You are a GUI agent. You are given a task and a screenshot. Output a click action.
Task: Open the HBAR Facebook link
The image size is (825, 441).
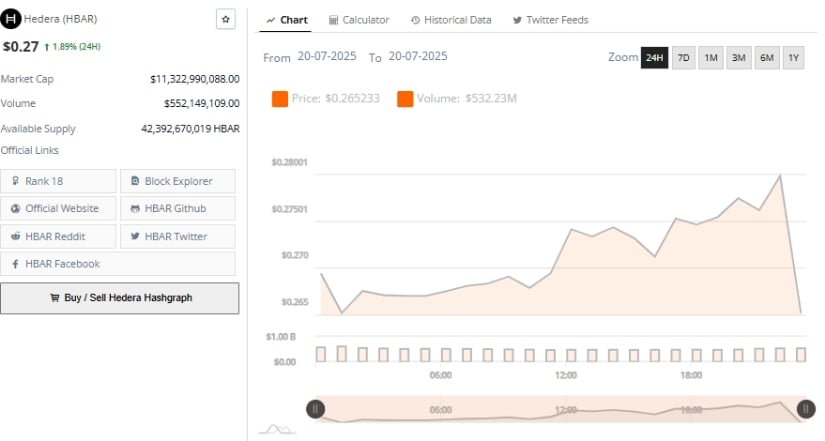(x=118, y=264)
